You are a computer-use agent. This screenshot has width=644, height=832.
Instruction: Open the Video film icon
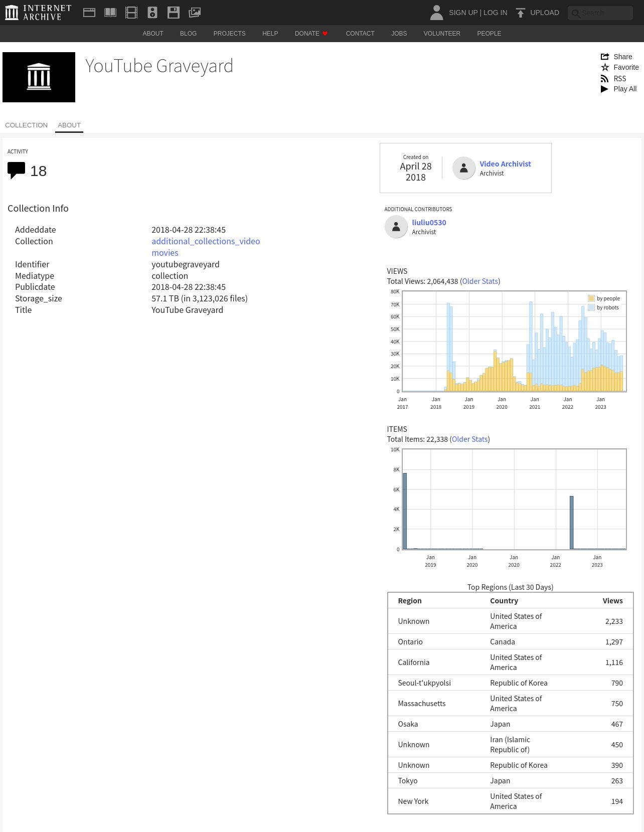tap(131, 13)
